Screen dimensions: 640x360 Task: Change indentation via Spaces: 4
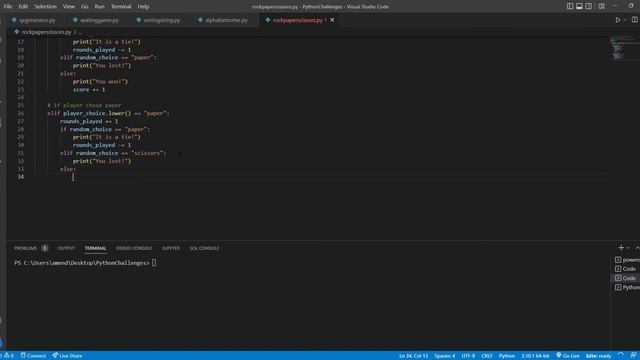444,356
